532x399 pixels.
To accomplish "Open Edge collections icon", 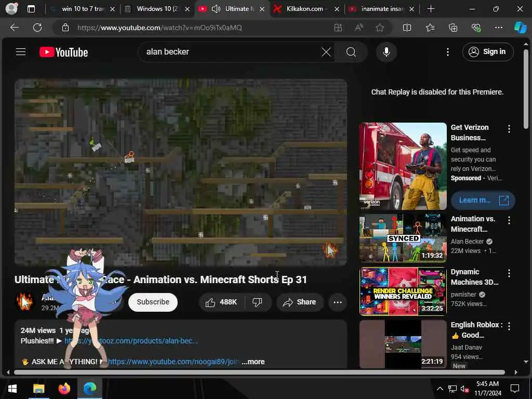I will 453,28.
